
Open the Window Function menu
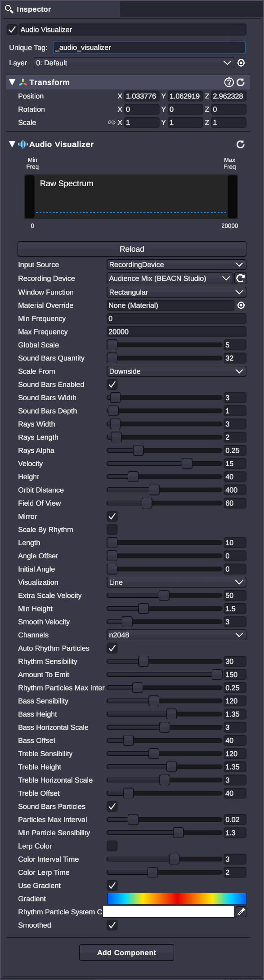(x=175, y=292)
